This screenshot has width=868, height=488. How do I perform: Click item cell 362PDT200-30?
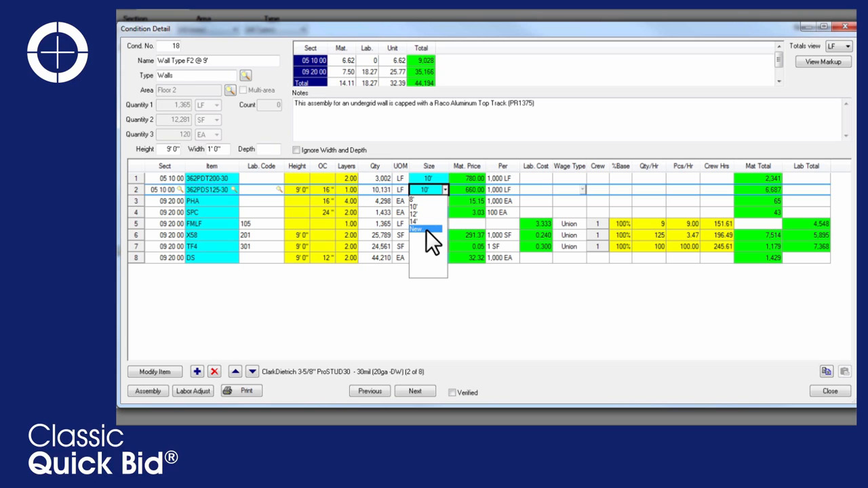point(212,178)
